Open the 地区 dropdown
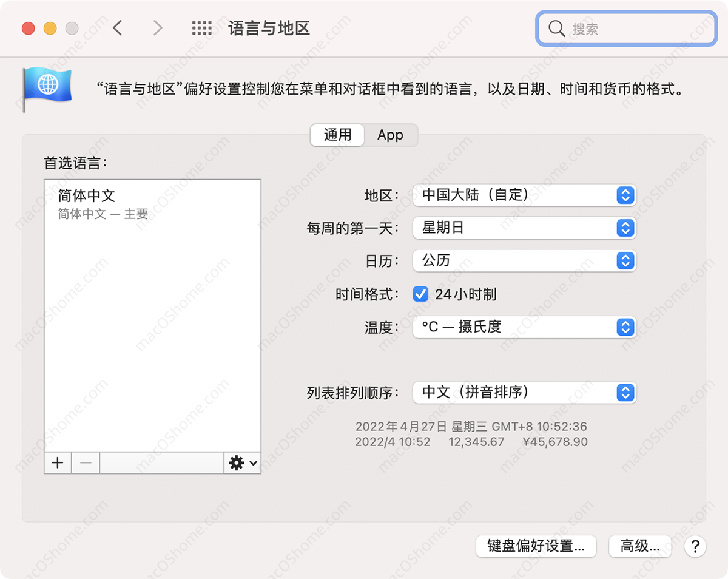The height and width of the screenshot is (579, 728). [524, 195]
